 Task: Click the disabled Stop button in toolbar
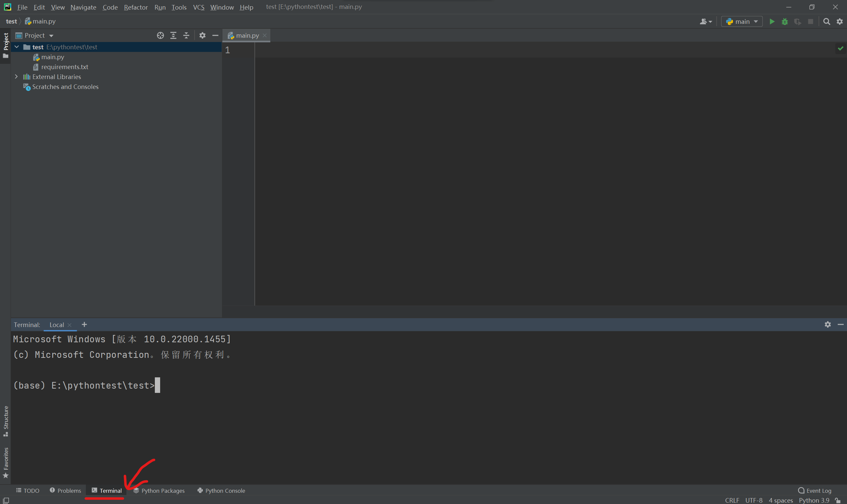coord(811,22)
